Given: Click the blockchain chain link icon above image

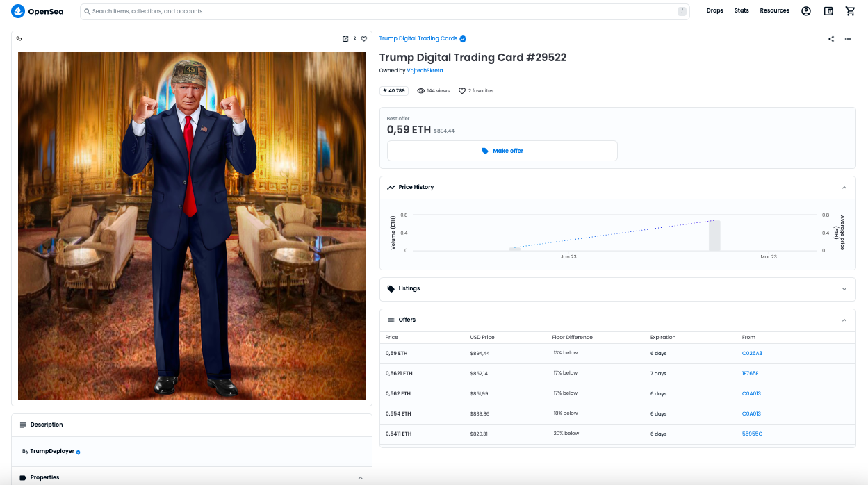Looking at the screenshot, I should [19, 39].
